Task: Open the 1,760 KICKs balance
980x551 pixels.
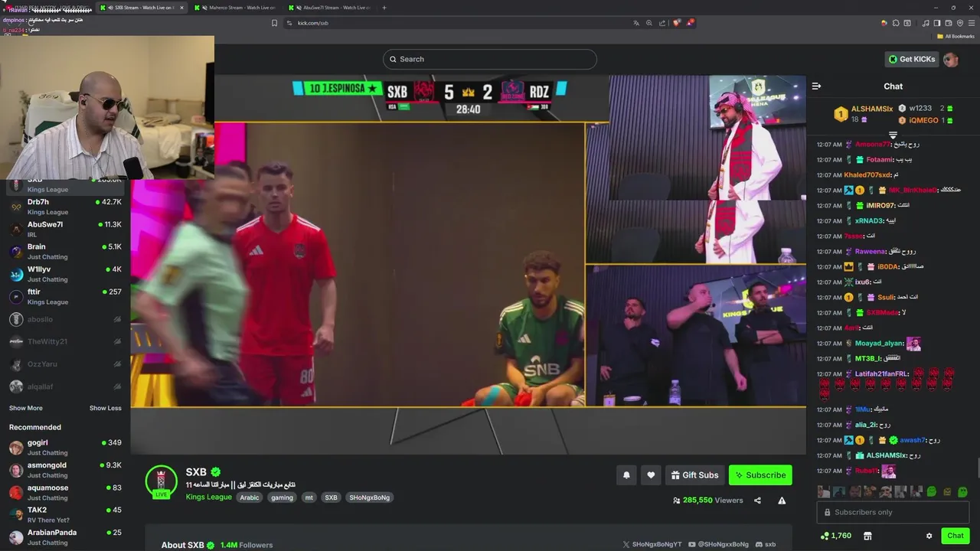Action: (835, 536)
